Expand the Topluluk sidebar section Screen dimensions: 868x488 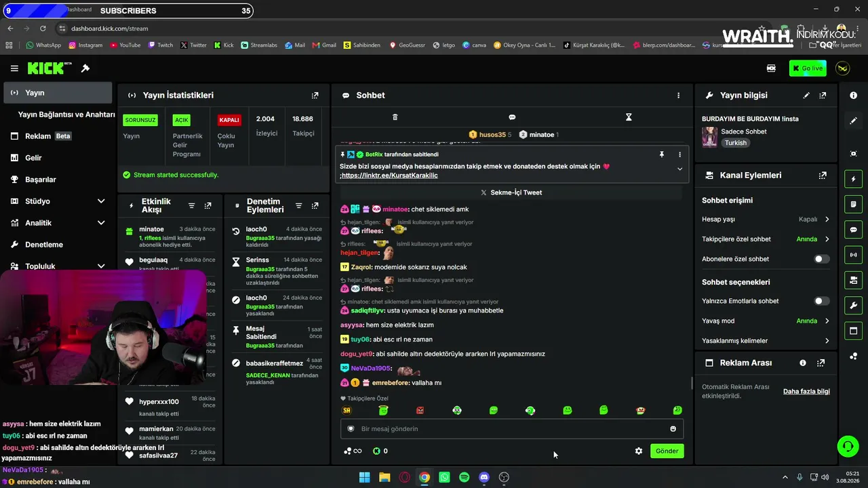point(101,266)
